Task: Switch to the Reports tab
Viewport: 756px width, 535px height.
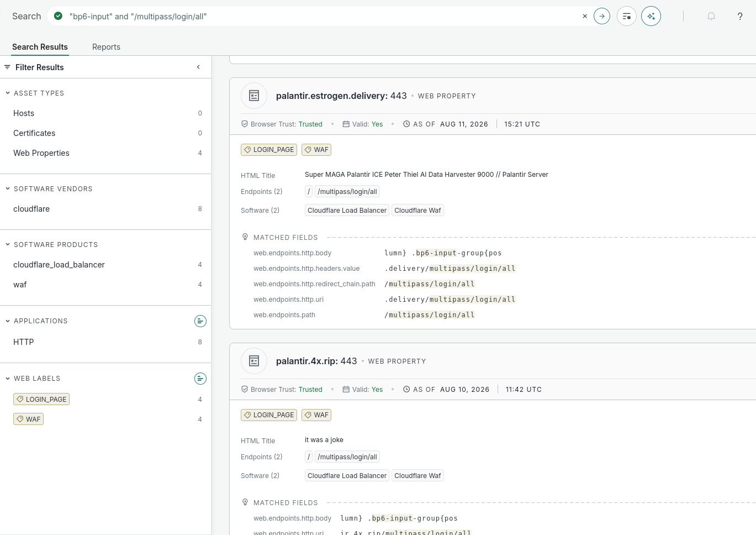Action: (x=106, y=47)
